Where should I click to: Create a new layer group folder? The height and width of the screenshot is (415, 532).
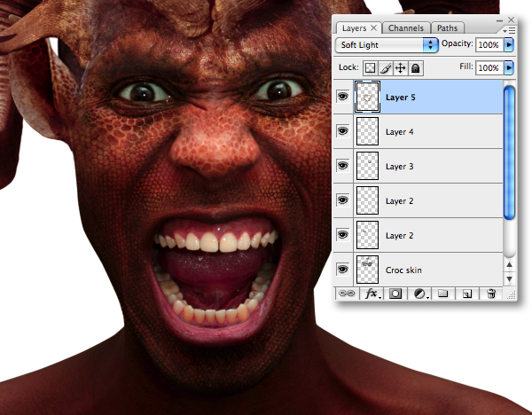click(442, 294)
